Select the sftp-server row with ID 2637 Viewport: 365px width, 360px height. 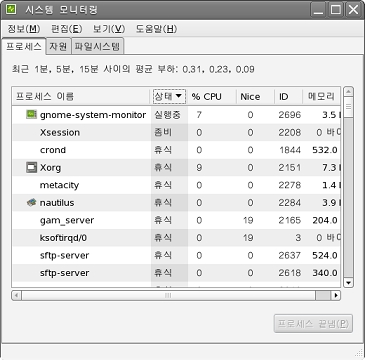click(176, 255)
